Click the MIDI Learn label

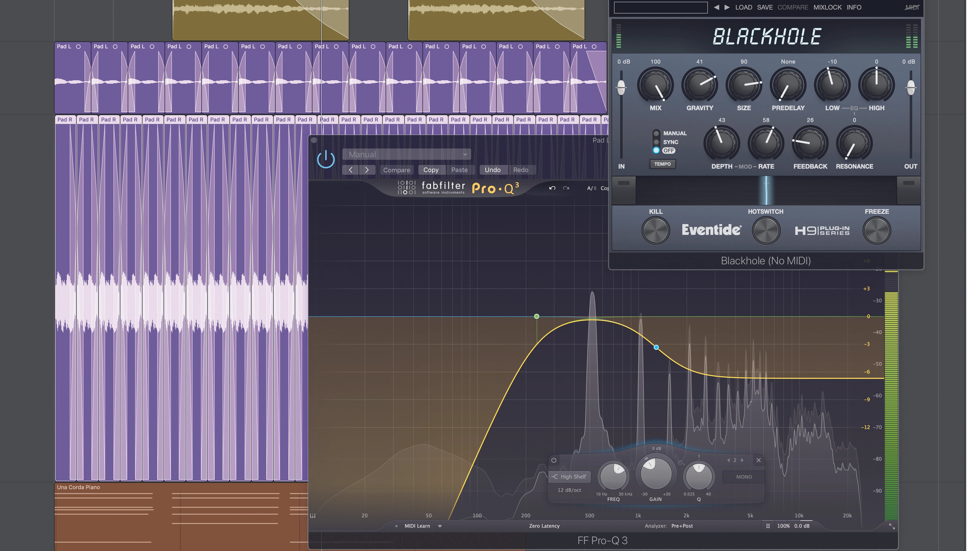(417, 526)
